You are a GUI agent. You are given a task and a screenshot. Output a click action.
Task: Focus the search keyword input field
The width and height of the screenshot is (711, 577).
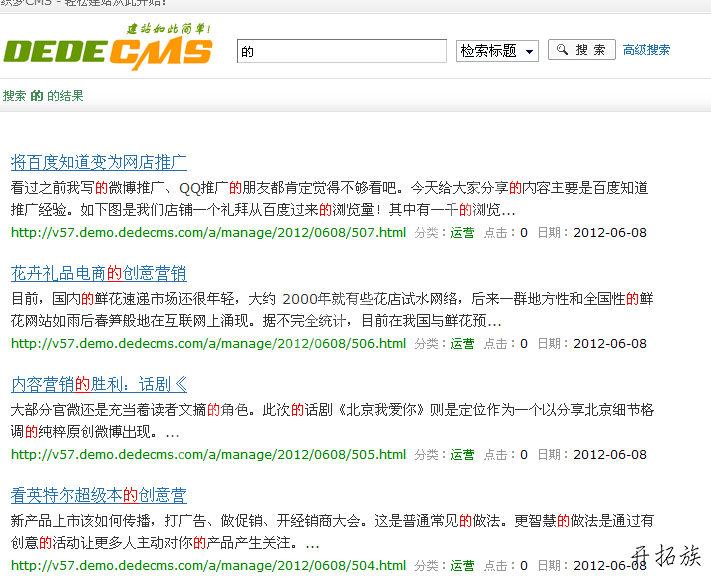tap(341, 51)
